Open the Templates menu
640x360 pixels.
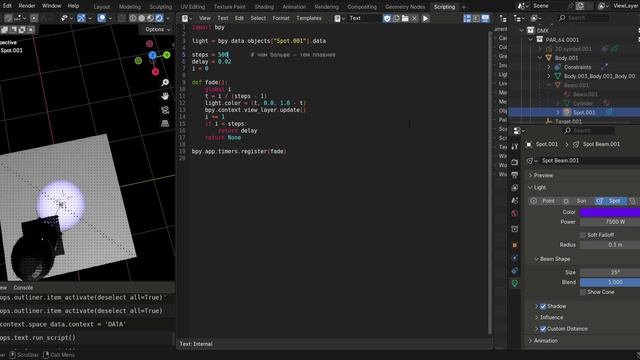pyautogui.click(x=309, y=18)
